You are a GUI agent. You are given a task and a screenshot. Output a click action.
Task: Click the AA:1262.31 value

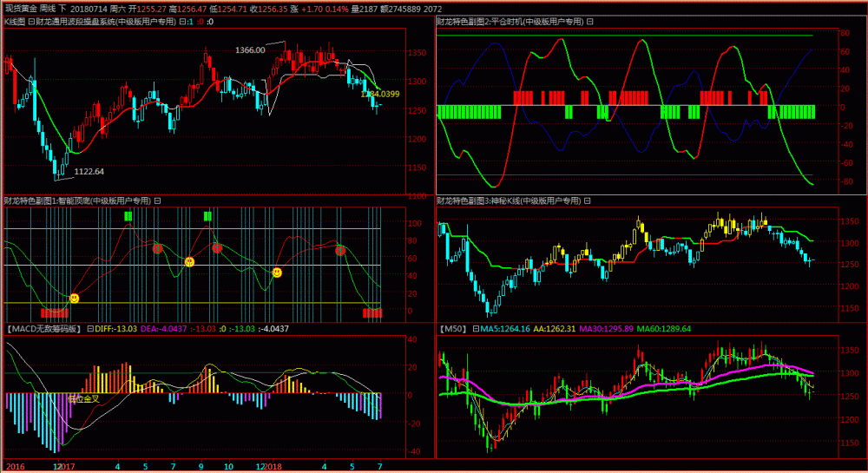(554, 329)
